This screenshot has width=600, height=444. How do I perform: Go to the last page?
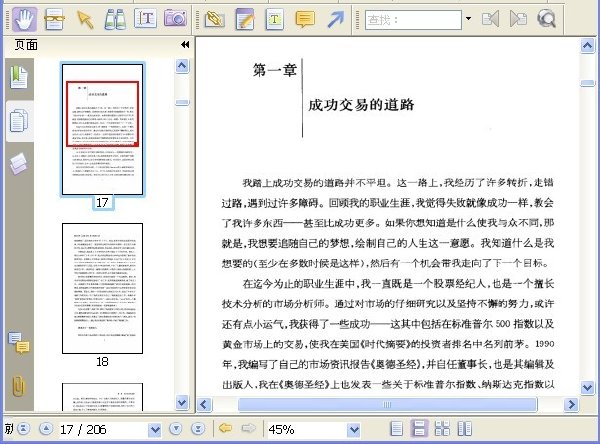[198, 429]
